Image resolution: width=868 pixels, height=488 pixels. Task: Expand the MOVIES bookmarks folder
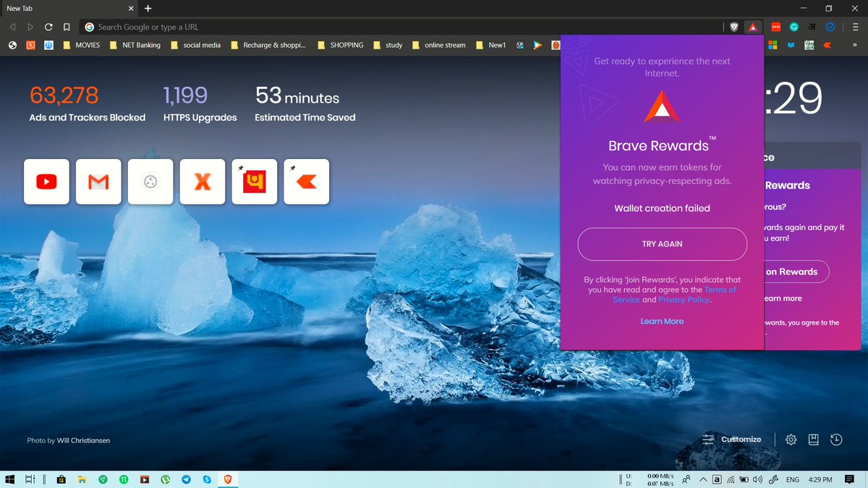pos(82,45)
